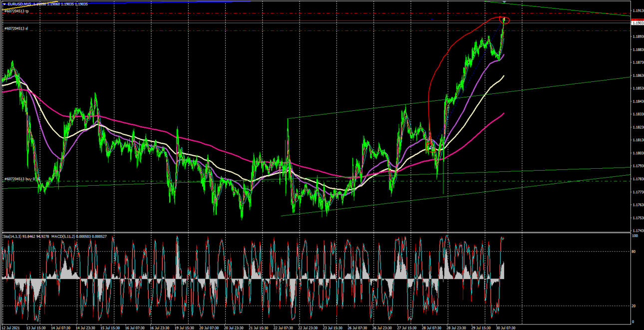
Task: Click the 1.1913 price scale label
Action: (x=638, y=10)
